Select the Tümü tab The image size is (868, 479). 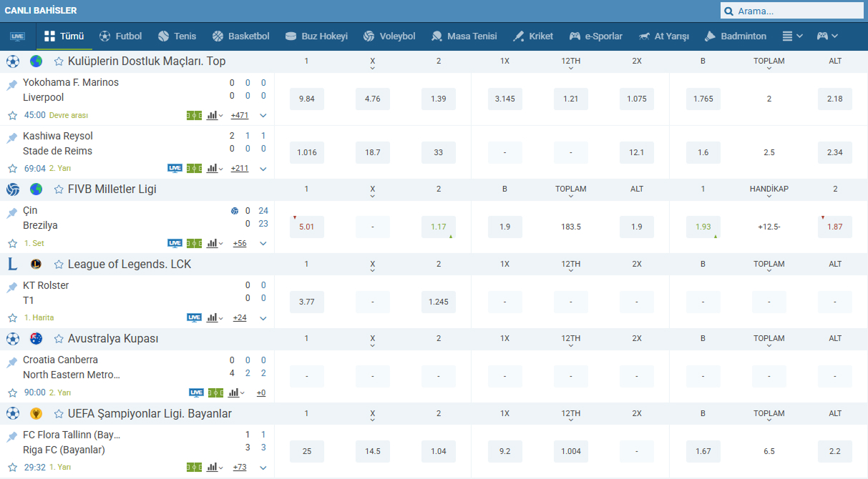[64, 36]
